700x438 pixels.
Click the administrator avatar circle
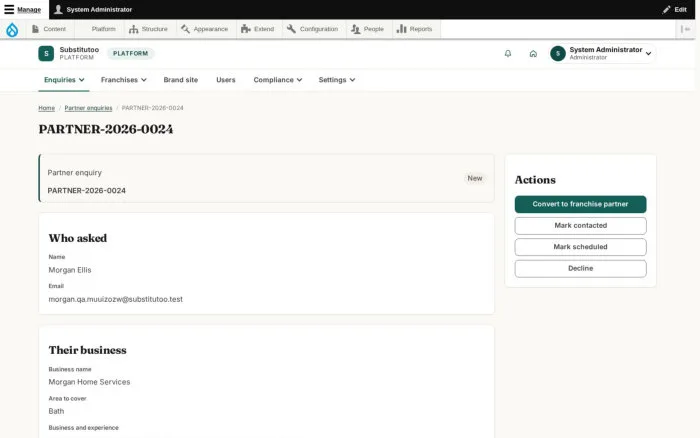(x=558, y=54)
